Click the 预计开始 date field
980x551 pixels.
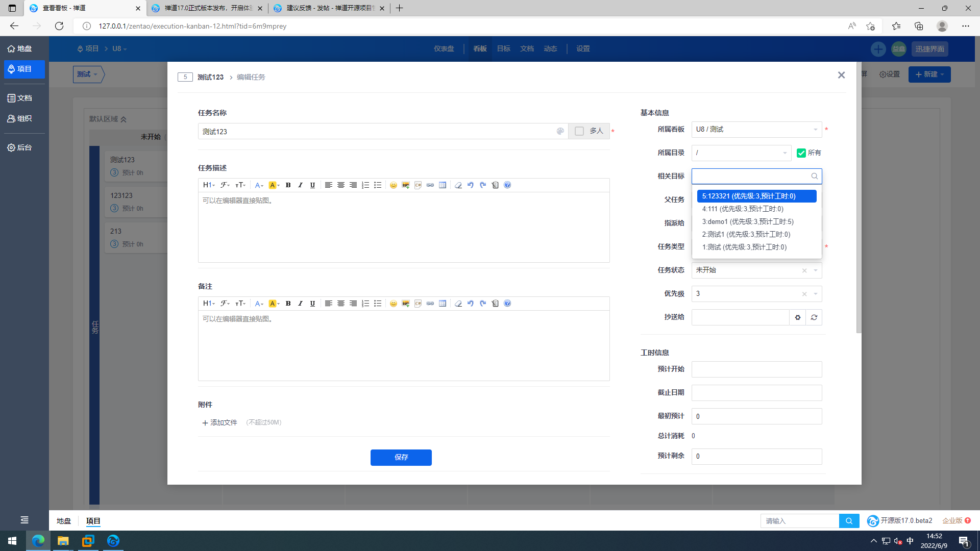756,369
